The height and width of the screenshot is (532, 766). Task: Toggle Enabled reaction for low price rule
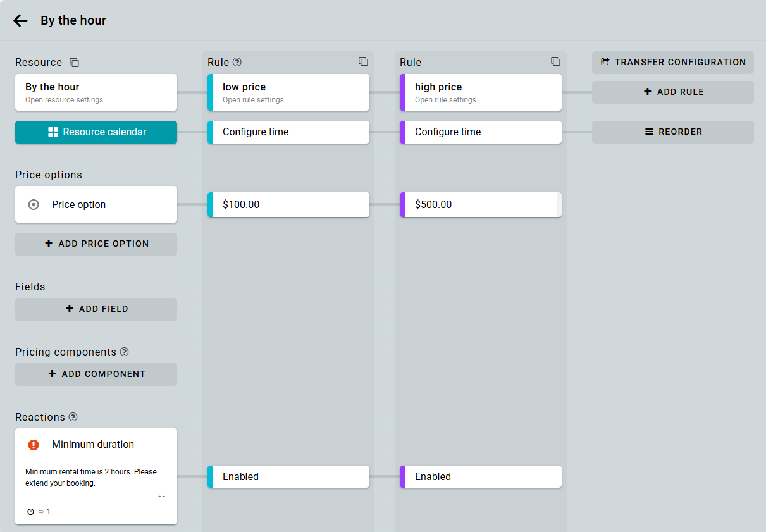coord(290,477)
